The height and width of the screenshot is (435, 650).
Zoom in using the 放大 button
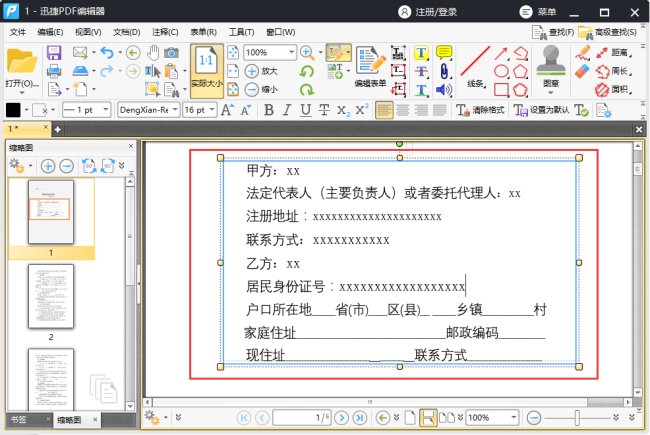(261, 71)
